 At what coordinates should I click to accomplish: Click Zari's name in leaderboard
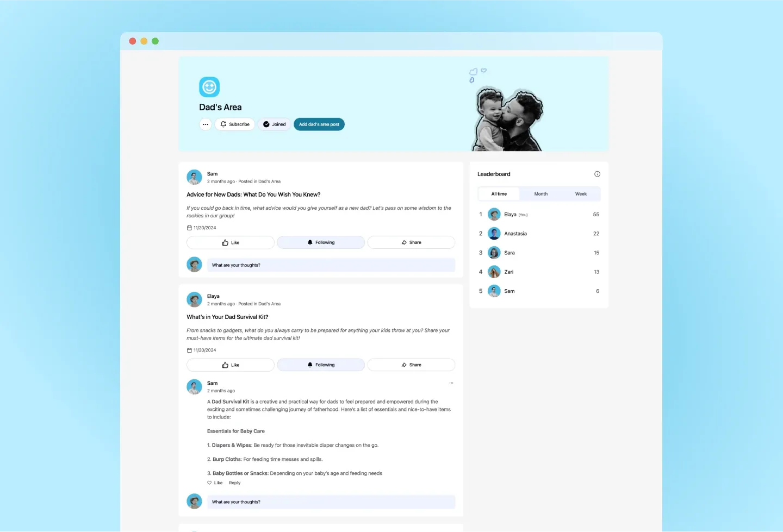coord(509,272)
